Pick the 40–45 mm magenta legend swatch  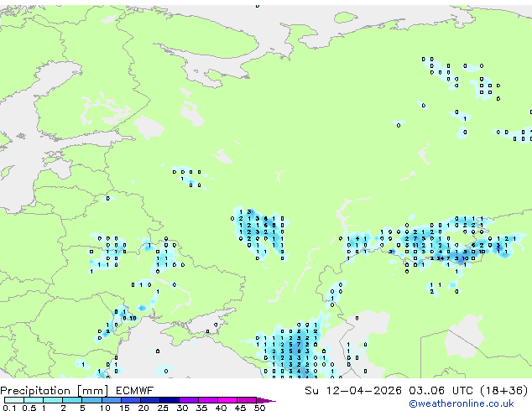tap(227, 400)
